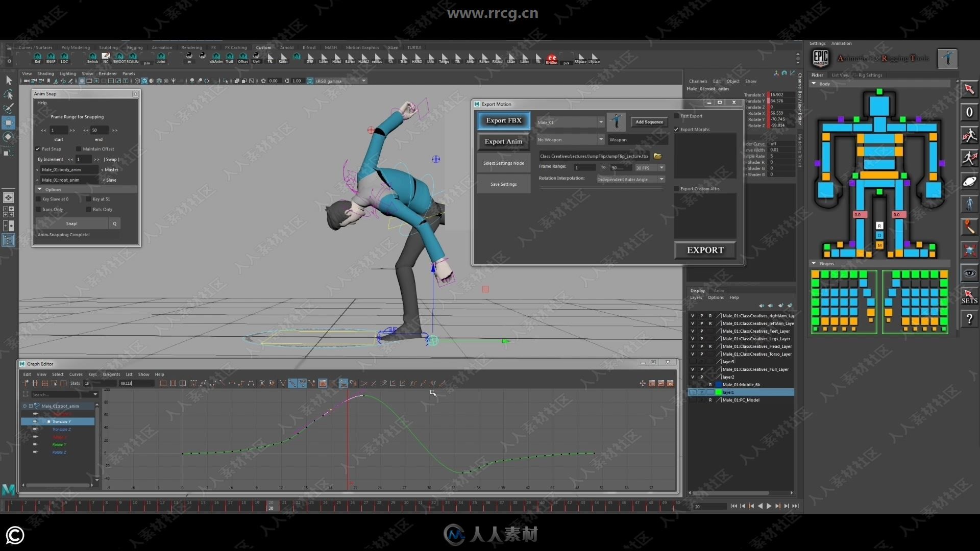
Task: Collapse the Options section in Anim Snap
Action: 40,189
